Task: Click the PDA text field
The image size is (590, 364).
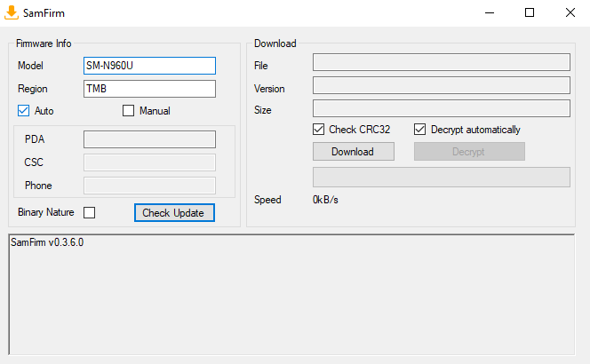Action: click(x=149, y=139)
